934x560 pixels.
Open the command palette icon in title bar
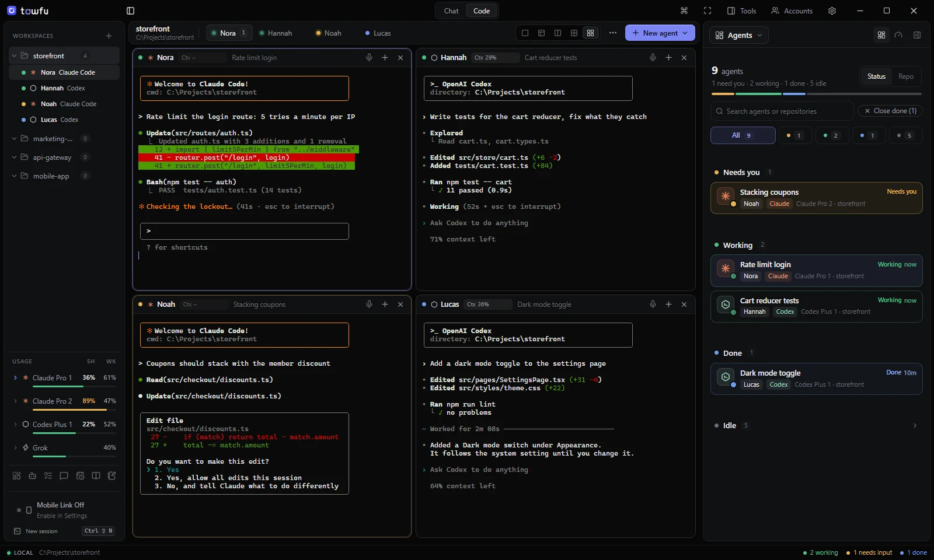coord(684,10)
